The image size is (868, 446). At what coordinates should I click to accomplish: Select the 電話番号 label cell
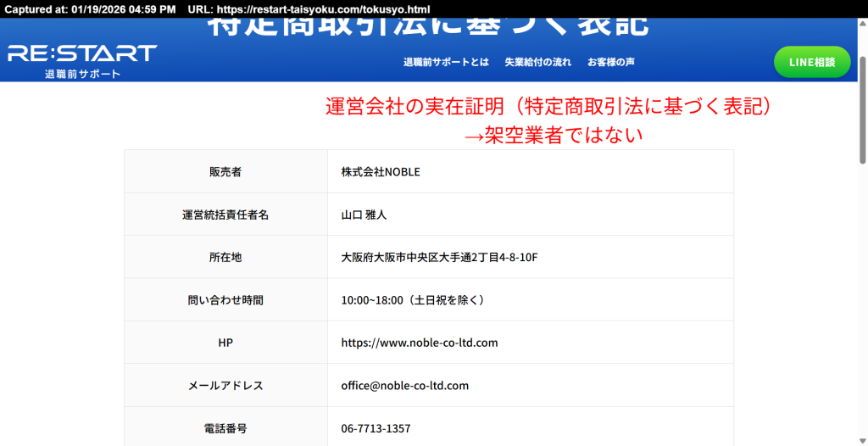[225, 427]
